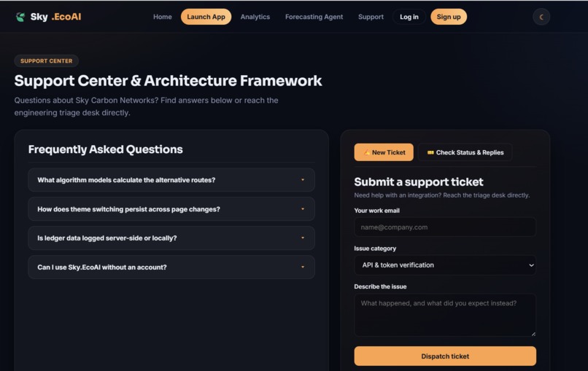Expand the no-account FAQ chevron
The width and height of the screenshot is (588, 371).
303,267
